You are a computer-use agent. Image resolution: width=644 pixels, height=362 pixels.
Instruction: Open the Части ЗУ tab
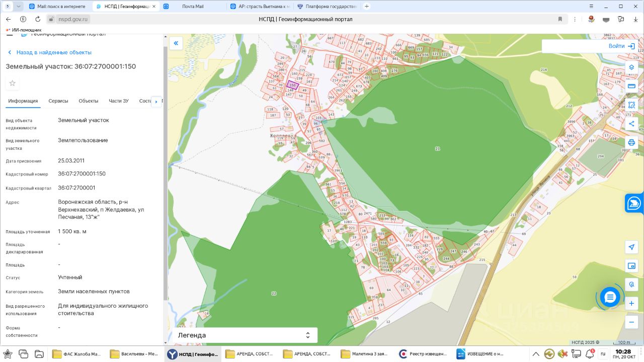coord(119,101)
